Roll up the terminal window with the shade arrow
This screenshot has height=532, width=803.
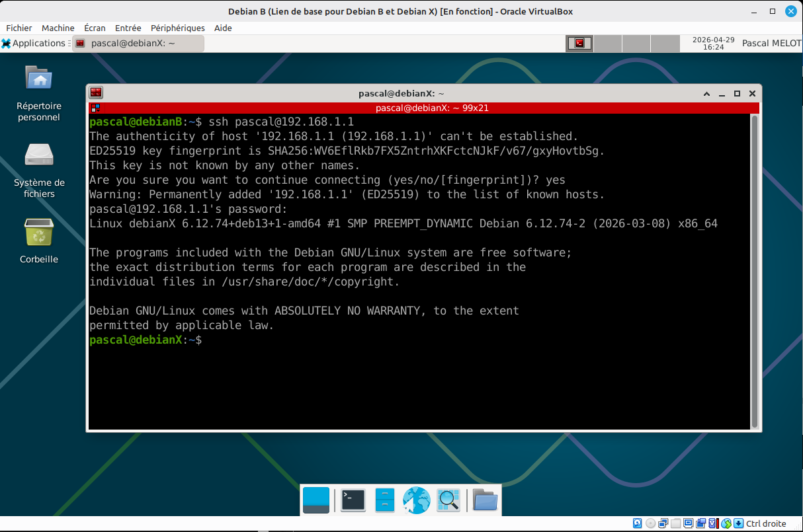click(x=707, y=94)
